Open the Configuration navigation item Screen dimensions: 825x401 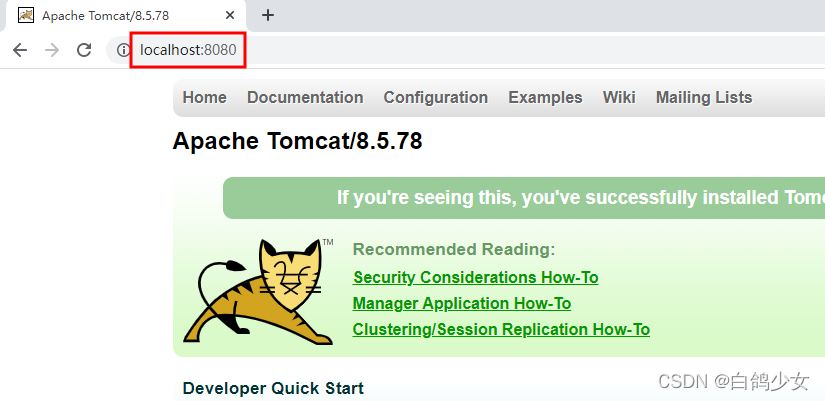[x=436, y=97]
